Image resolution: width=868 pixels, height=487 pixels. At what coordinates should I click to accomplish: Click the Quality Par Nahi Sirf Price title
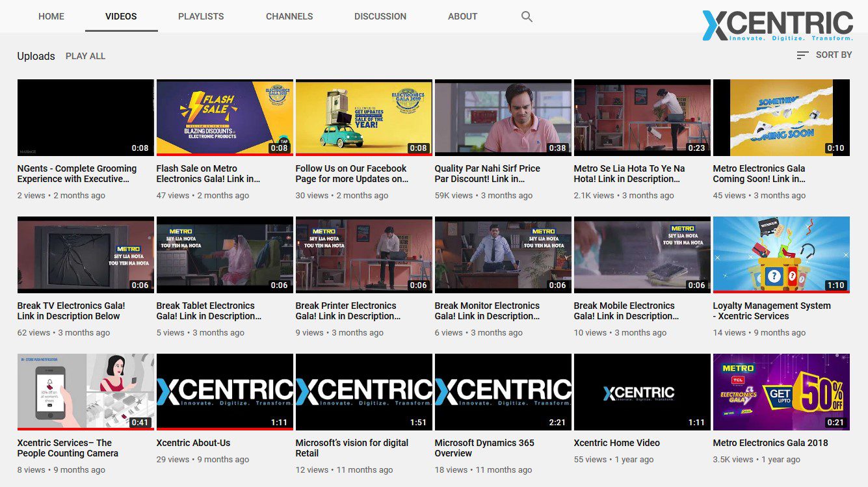click(487, 174)
